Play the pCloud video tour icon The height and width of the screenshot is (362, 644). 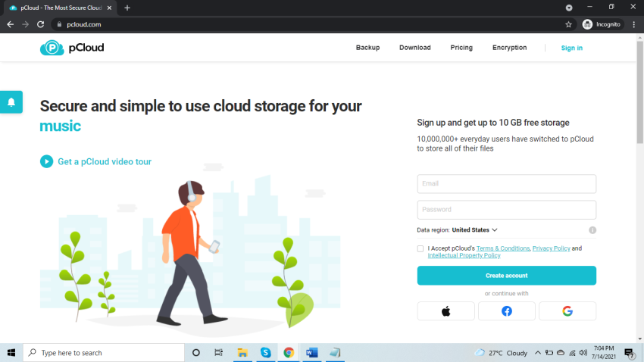coord(46,161)
